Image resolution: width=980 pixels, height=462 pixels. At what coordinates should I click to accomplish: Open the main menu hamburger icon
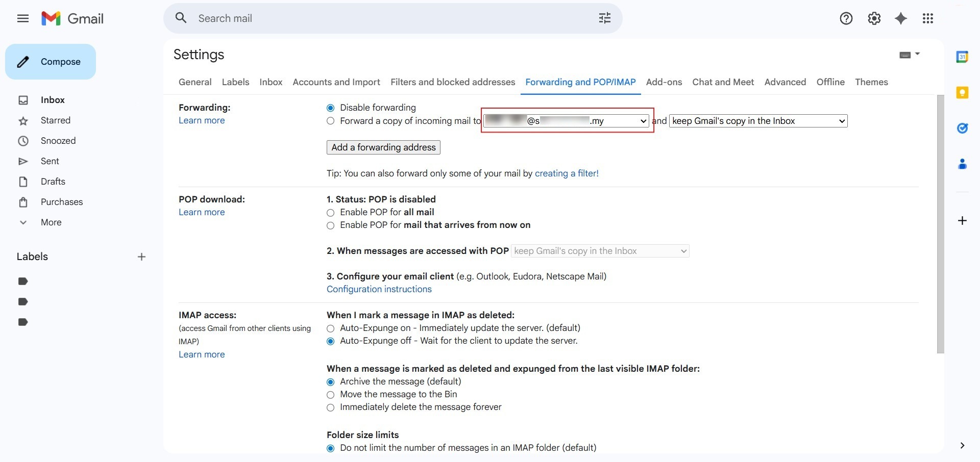point(23,19)
